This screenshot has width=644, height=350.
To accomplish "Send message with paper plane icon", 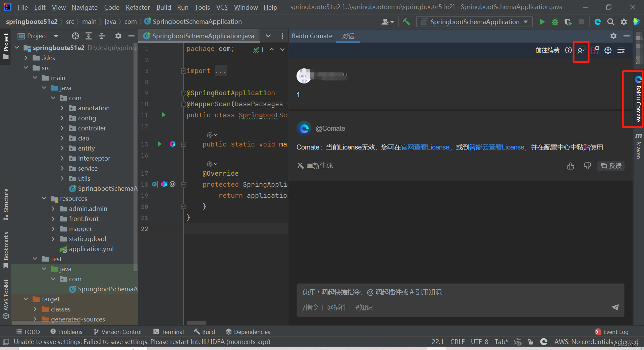I will coord(615,307).
